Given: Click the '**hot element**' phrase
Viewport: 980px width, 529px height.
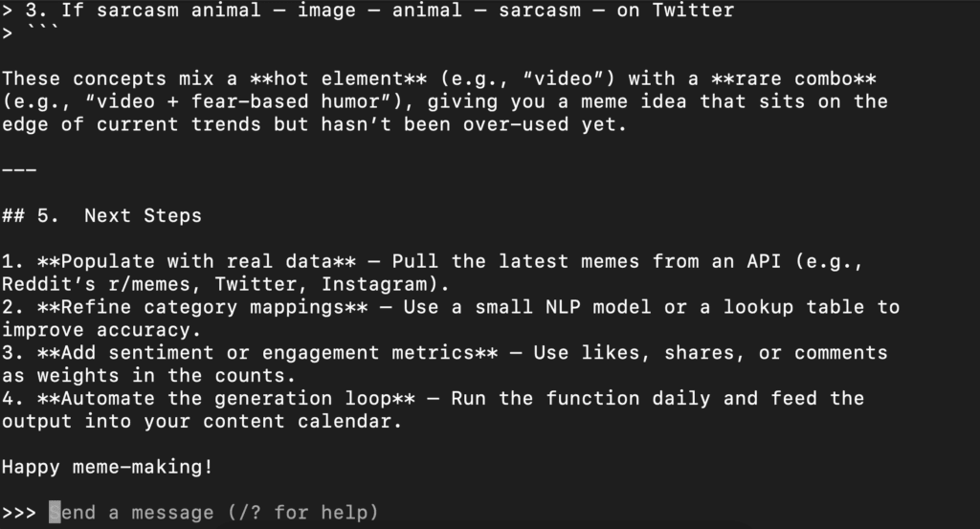Looking at the screenshot, I should point(338,79).
